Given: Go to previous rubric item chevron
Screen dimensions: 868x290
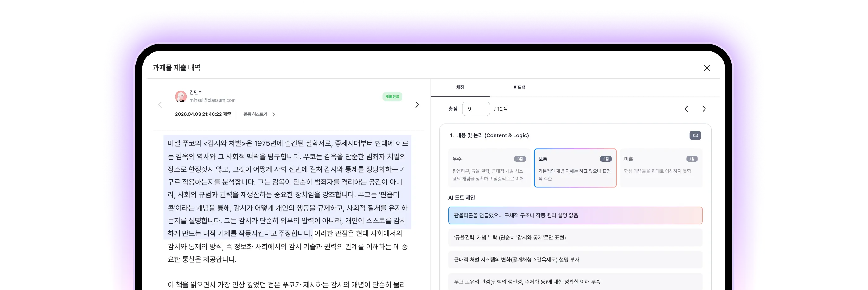Looking at the screenshot, I should click(686, 109).
